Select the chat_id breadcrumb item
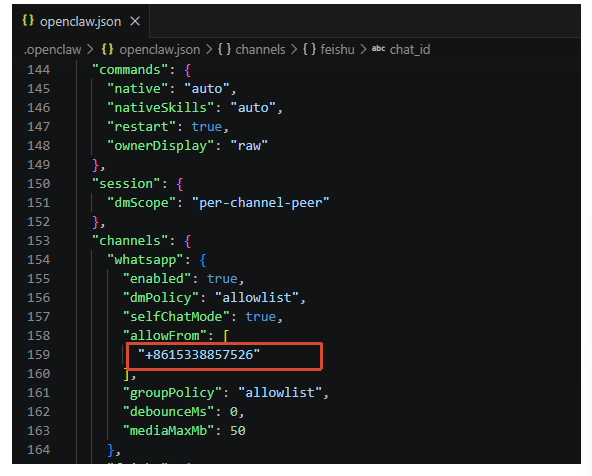 [410, 49]
